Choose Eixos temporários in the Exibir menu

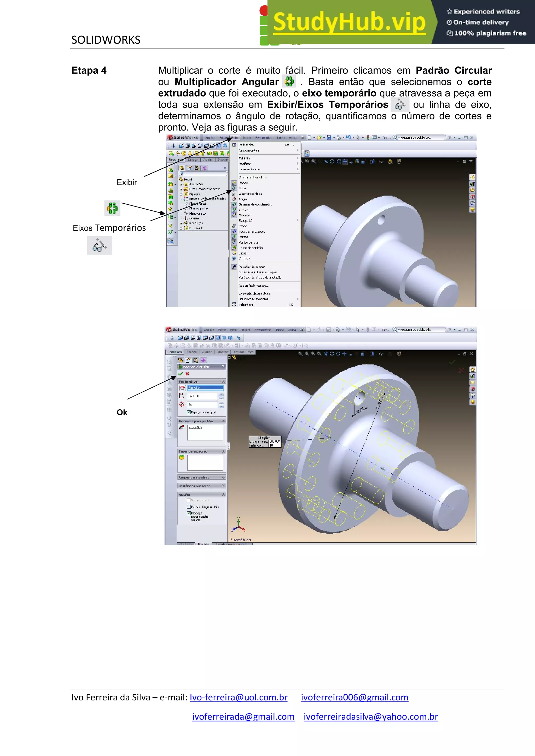250,194
